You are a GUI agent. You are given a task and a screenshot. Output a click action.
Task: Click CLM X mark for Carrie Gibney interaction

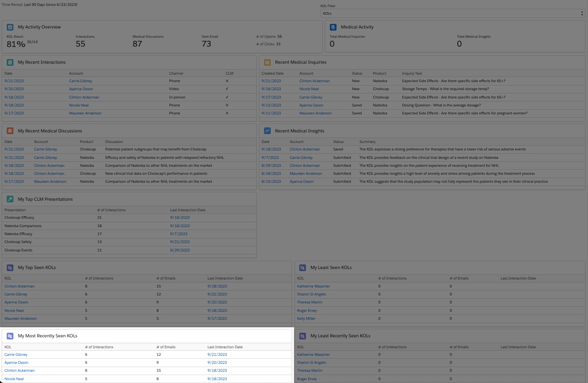click(x=227, y=81)
